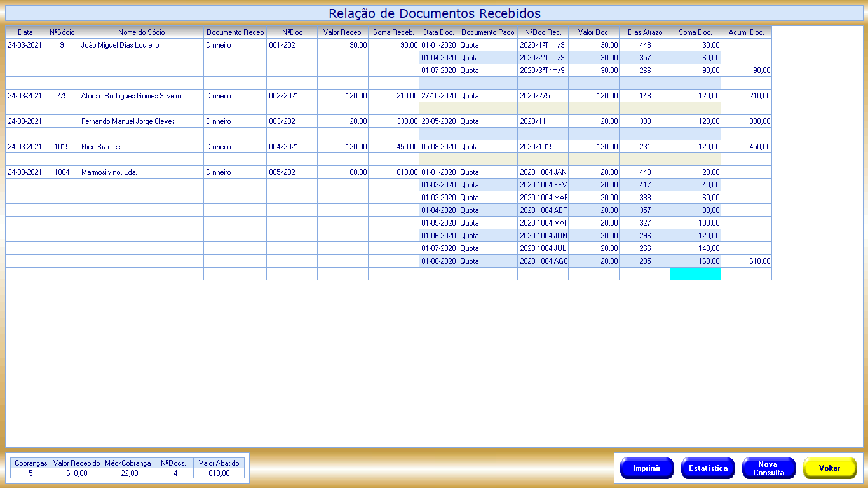Start a Nova Consulta
Image resolution: width=868 pixels, height=488 pixels.
[768, 468]
